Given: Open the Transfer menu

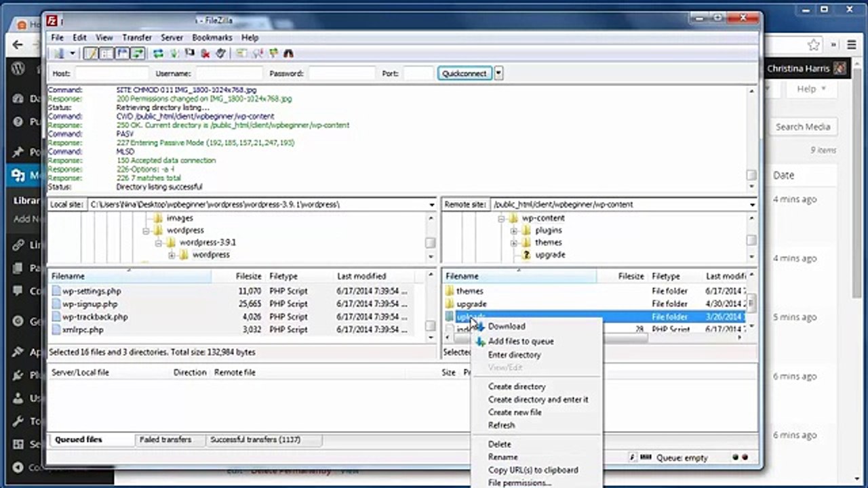Looking at the screenshot, I should click(137, 38).
